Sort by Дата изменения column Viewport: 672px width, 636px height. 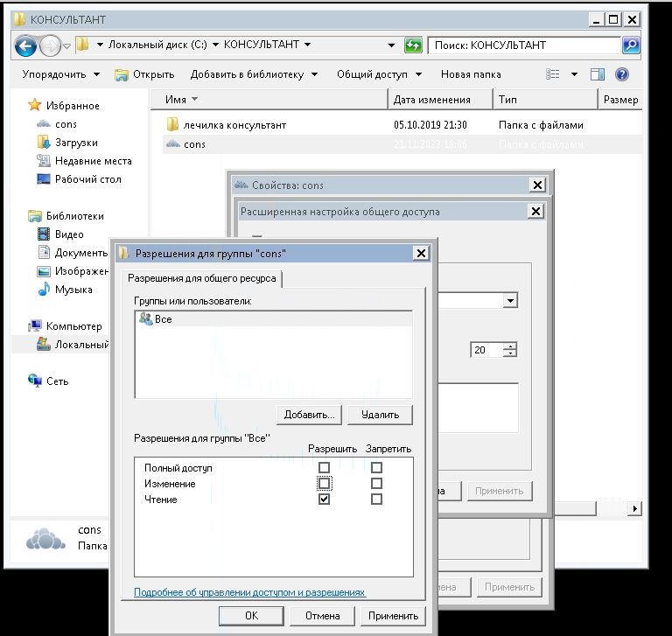point(440,100)
